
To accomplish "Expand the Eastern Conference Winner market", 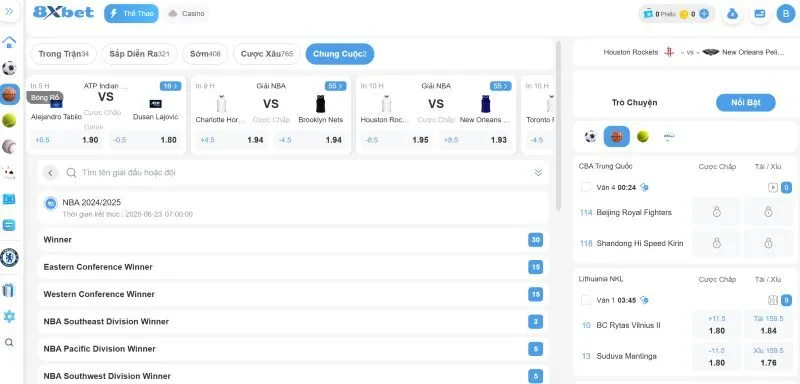I will pos(293,267).
